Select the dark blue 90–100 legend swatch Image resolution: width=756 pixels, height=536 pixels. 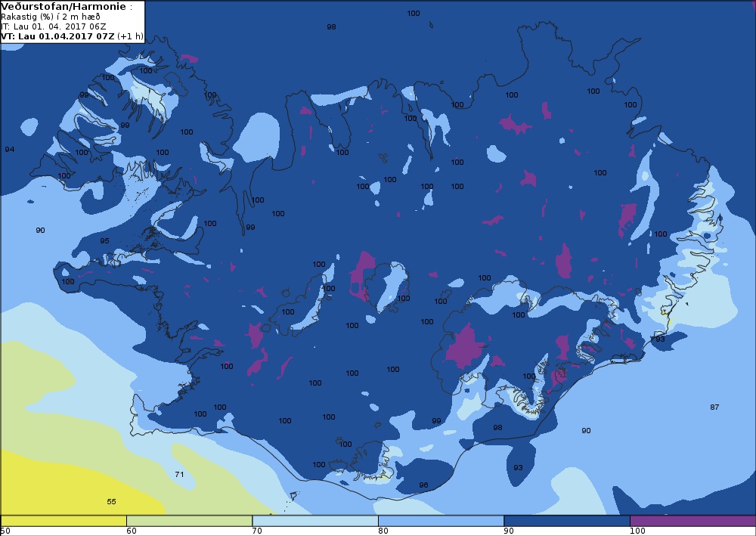(567, 521)
